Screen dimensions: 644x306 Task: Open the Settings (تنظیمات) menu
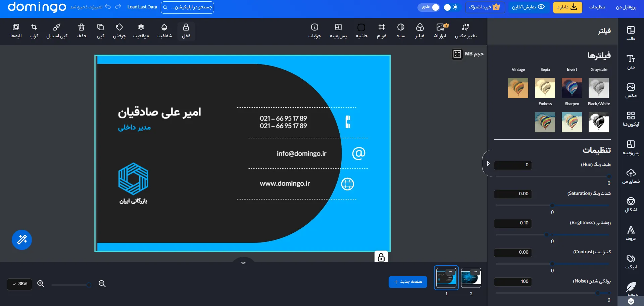597,7
